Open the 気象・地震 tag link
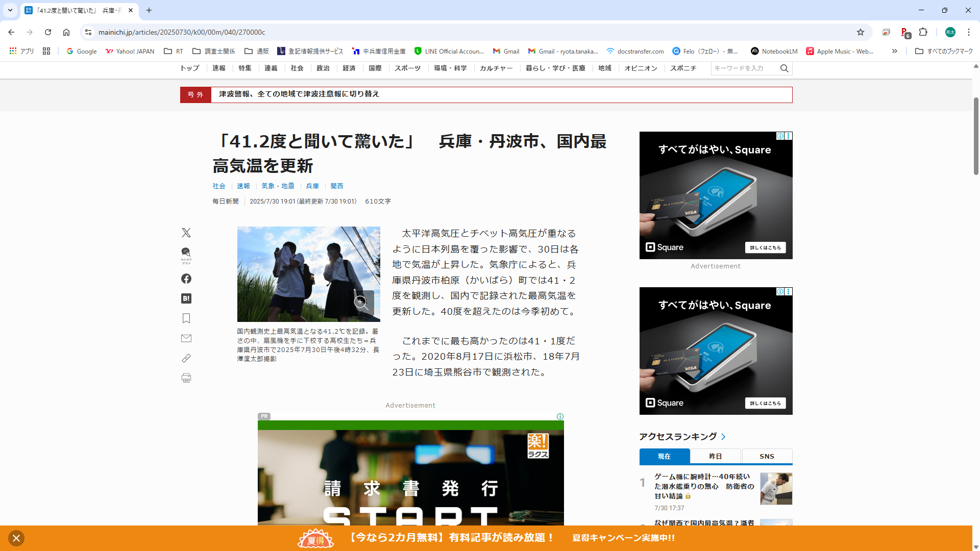This screenshot has width=980, height=551. pyautogui.click(x=278, y=186)
